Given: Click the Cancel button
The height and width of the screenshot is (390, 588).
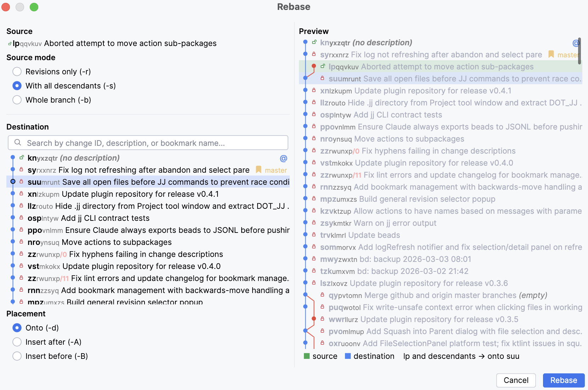Looking at the screenshot, I should 516,380.
